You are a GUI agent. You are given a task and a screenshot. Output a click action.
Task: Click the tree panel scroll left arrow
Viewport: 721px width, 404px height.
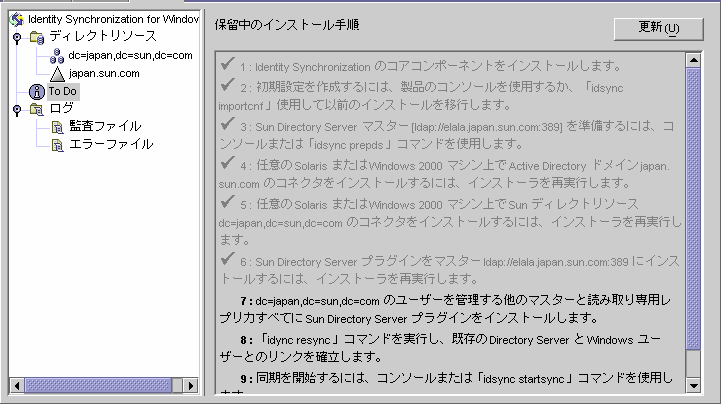pos(17,385)
